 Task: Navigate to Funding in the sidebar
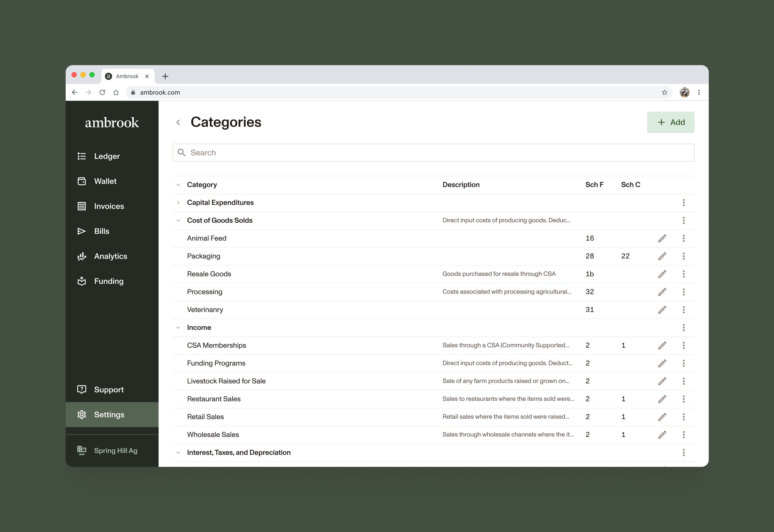coord(109,281)
